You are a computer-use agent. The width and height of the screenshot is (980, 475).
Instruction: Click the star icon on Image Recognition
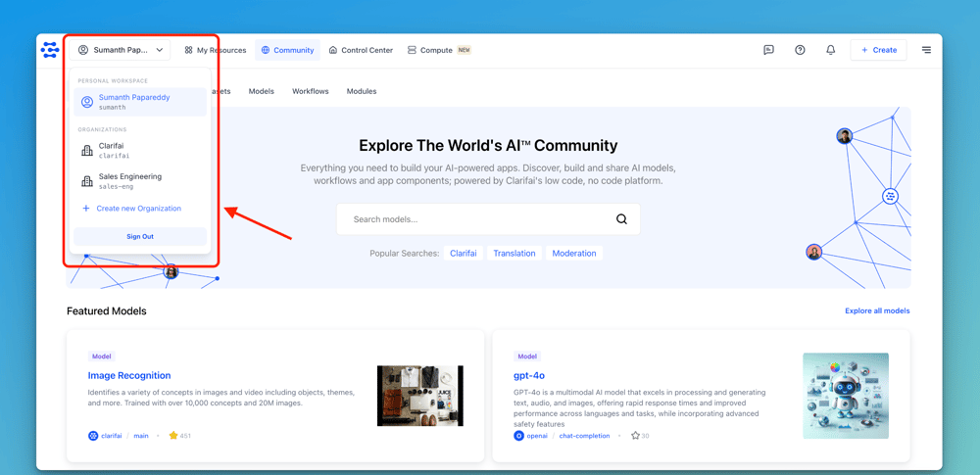click(173, 436)
